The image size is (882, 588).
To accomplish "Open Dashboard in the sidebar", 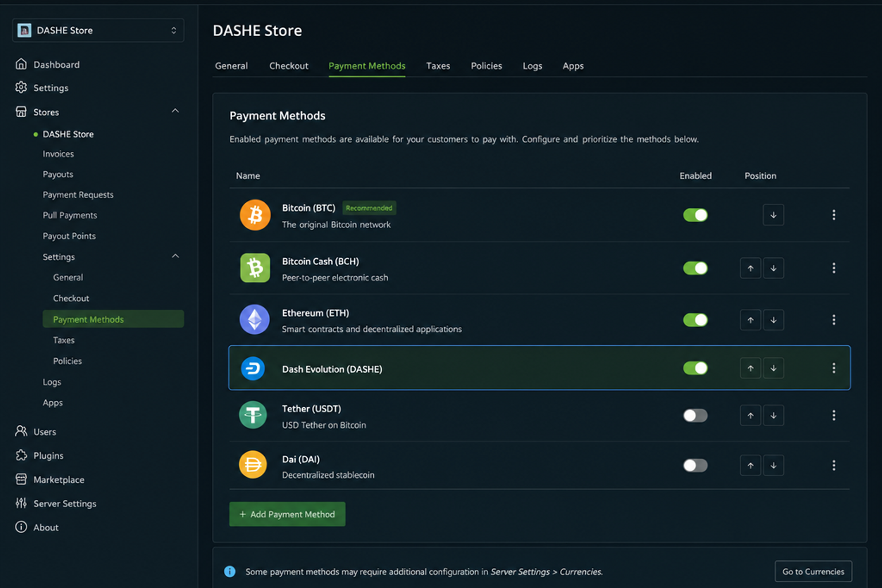I will click(48, 64).
